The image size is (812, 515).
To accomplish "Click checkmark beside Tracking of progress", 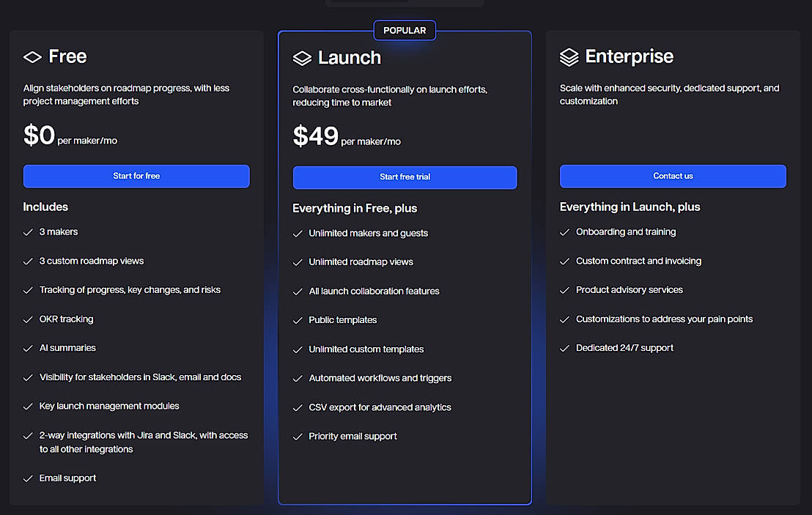I will click(x=28, y=290).
